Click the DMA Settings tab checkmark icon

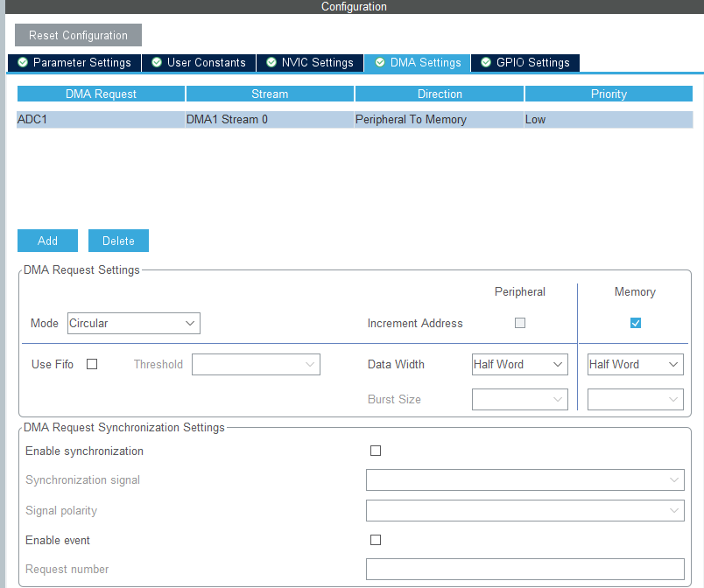pyautogui.click(x=380, y=62)
